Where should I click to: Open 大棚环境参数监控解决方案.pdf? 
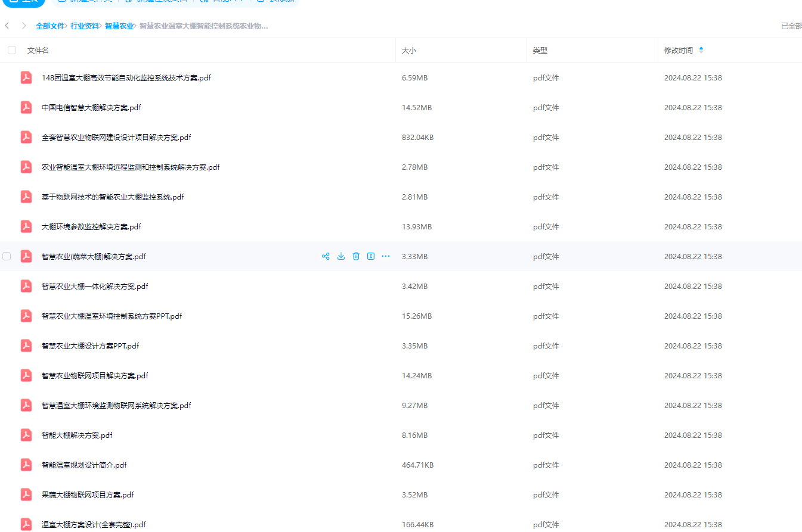(91, 226)
